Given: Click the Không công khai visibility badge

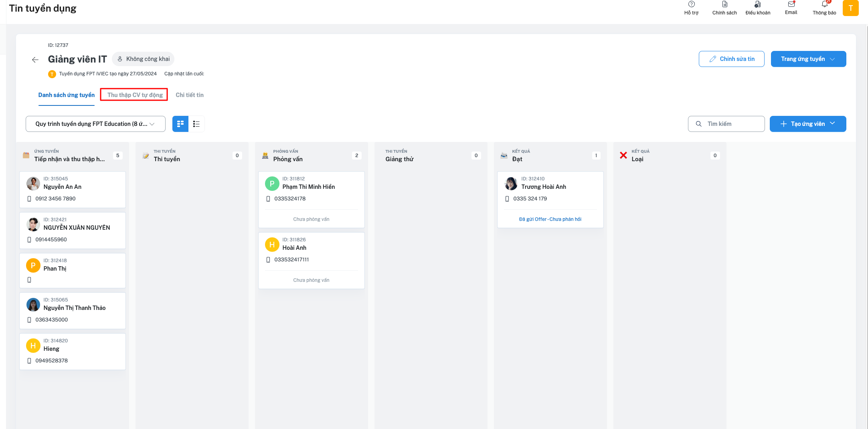Looking at the screenshot, I should 143,59.
